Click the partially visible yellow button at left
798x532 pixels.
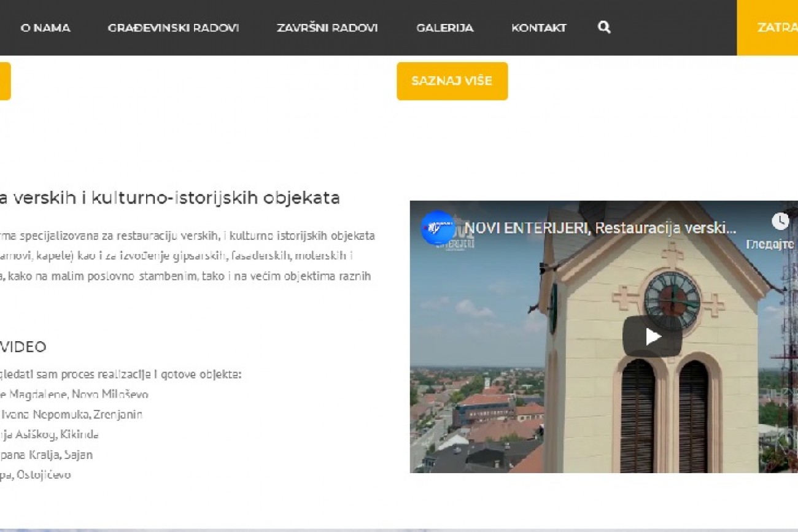(x=4, y=81)
